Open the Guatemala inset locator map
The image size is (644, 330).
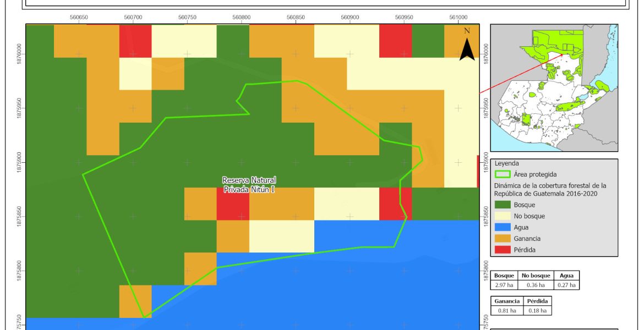[554, 87]
